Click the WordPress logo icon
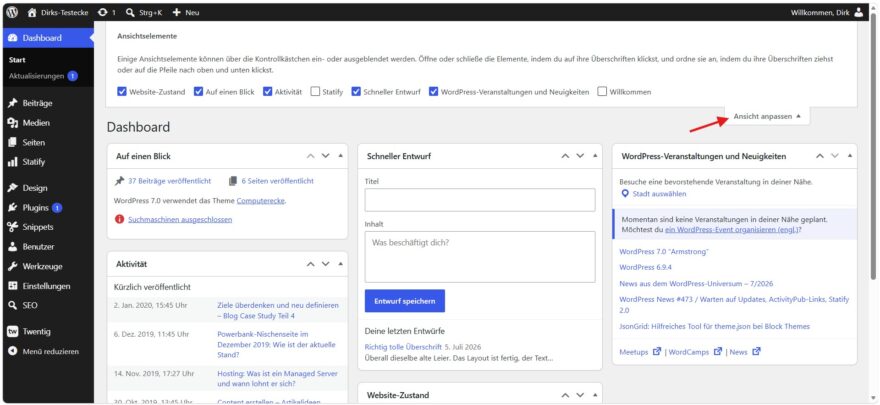 [x=12, y=12]
